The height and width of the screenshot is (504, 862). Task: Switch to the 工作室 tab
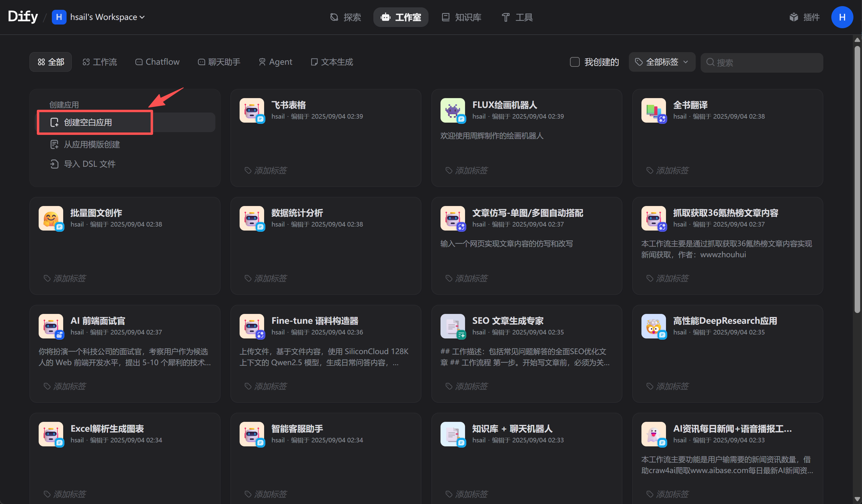(x=401, y=17)
